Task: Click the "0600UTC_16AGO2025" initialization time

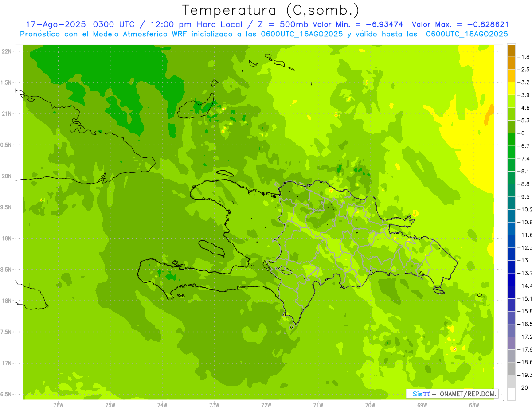Action: tap(301, 34)
